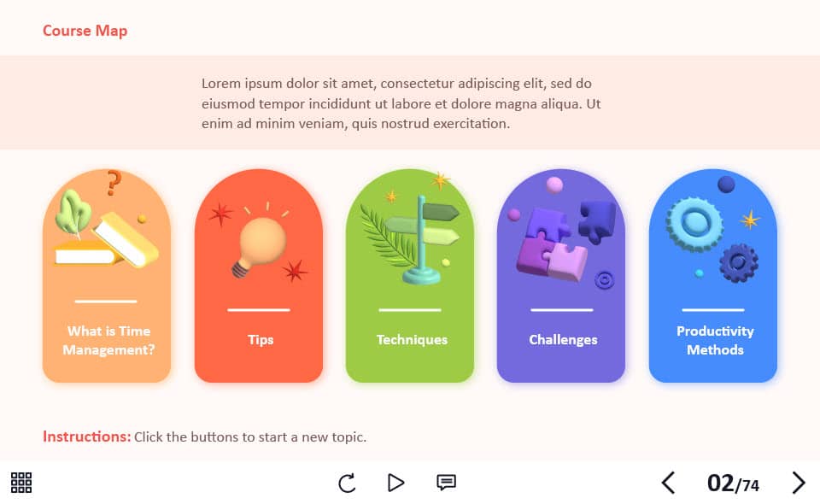Image resolution: width=820 pixels, height=504 pixels.
Task: Click the gears illustration on Productivity Methods
Action: tap(712, 239)
